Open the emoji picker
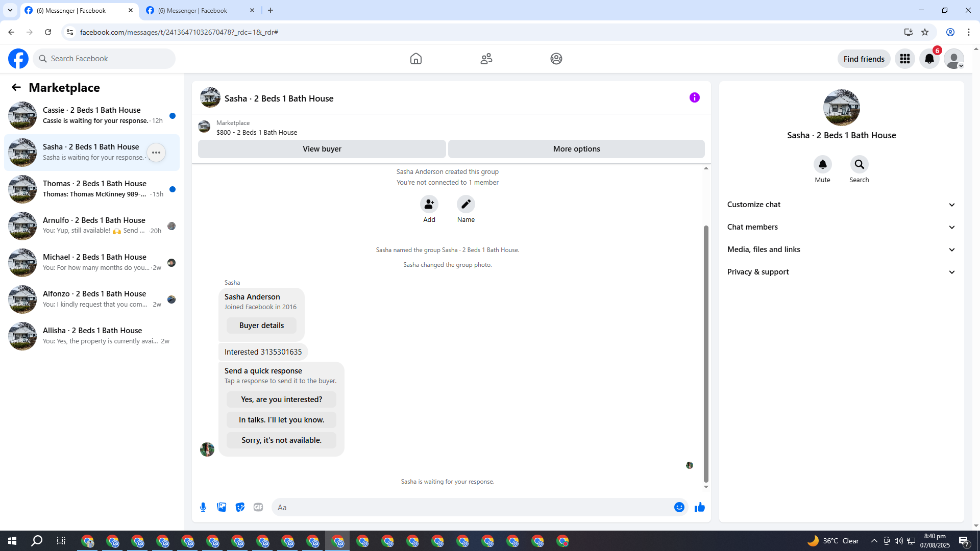 click(x=679, y=507)
